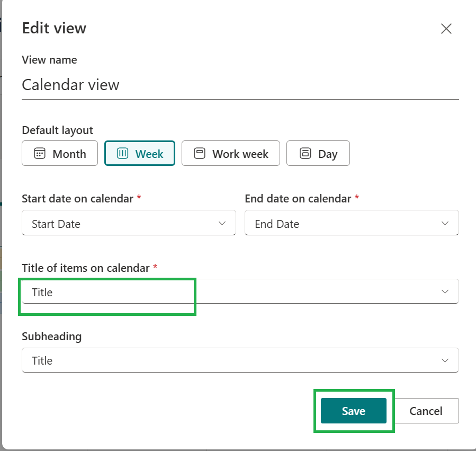Screen dimensions: 476x451
Task: Save the edited view
Action: click(x=353, y=411)
